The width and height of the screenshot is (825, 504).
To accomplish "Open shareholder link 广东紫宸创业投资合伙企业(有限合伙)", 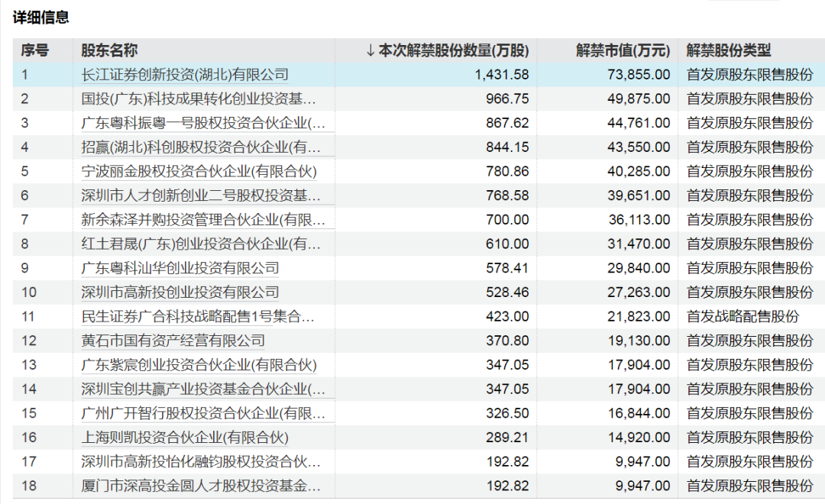I will pos(199,365).
